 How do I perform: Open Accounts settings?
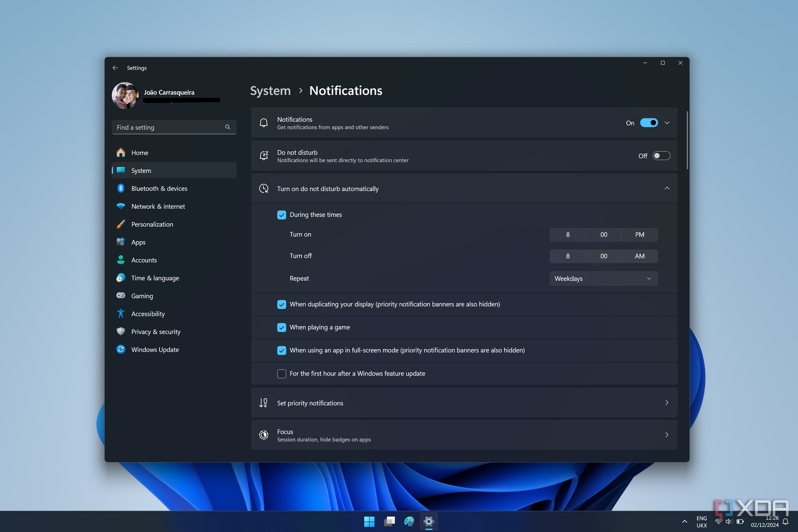tap(144, 260)
